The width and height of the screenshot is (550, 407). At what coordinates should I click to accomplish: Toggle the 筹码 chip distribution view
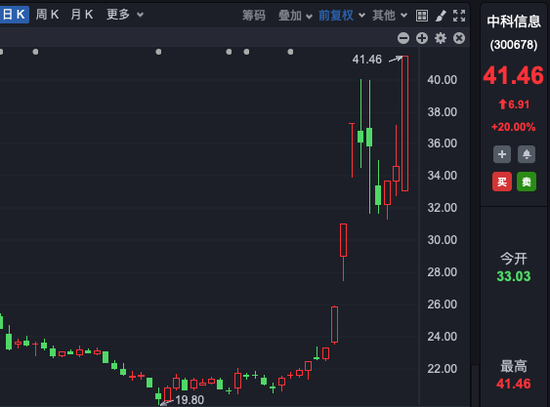coord(254,15)
